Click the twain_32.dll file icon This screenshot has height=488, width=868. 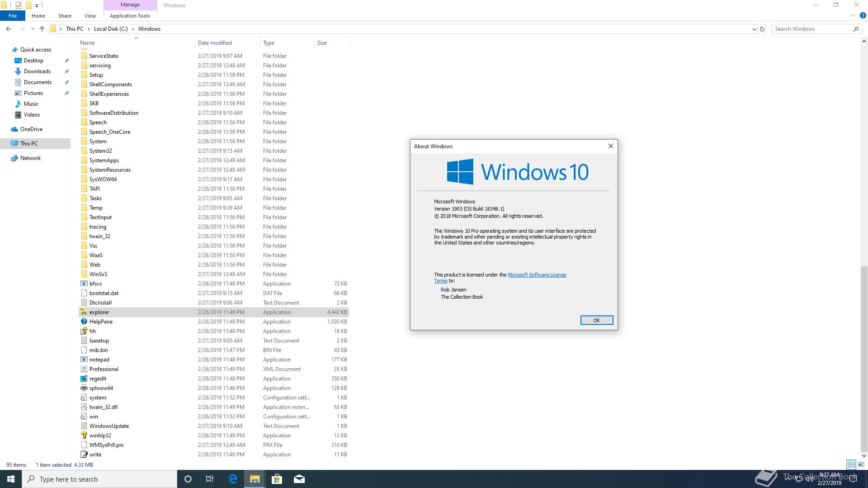(x=84, y=407)
